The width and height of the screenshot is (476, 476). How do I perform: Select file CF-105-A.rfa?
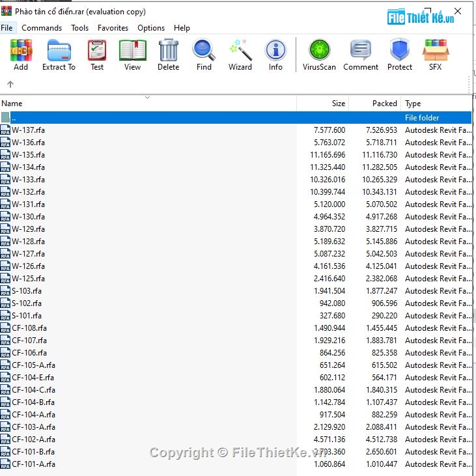click(x=236, y=365)
